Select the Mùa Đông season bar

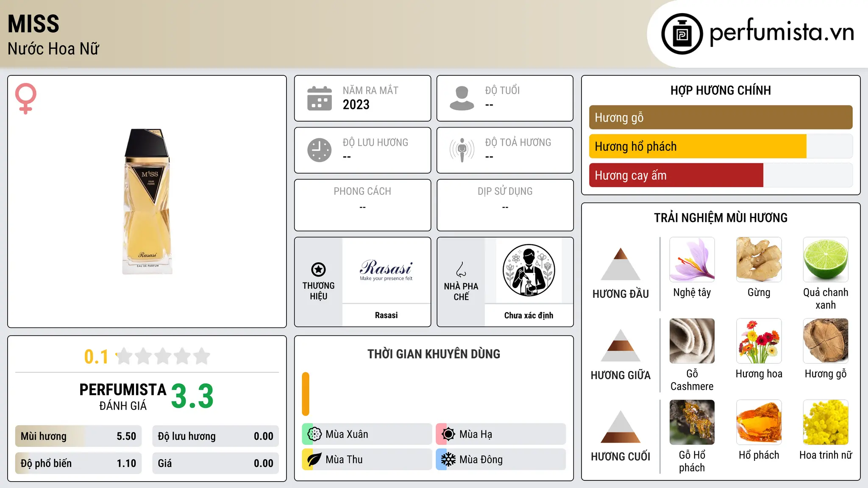point(501,460)
